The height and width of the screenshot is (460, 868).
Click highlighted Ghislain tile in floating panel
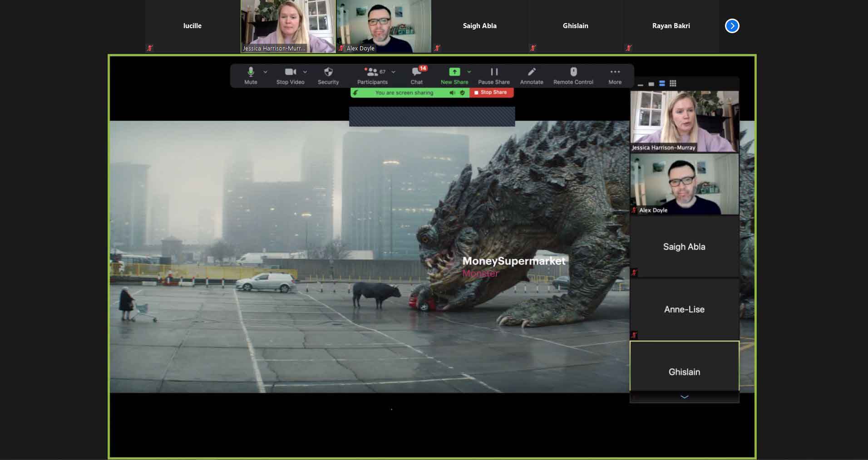pos(684,366)
